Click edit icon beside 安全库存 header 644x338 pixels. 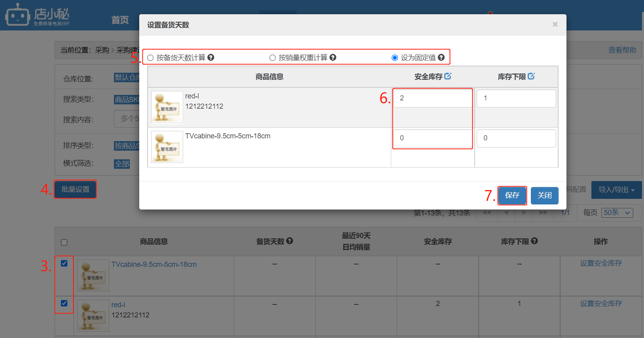coord(448,76)
